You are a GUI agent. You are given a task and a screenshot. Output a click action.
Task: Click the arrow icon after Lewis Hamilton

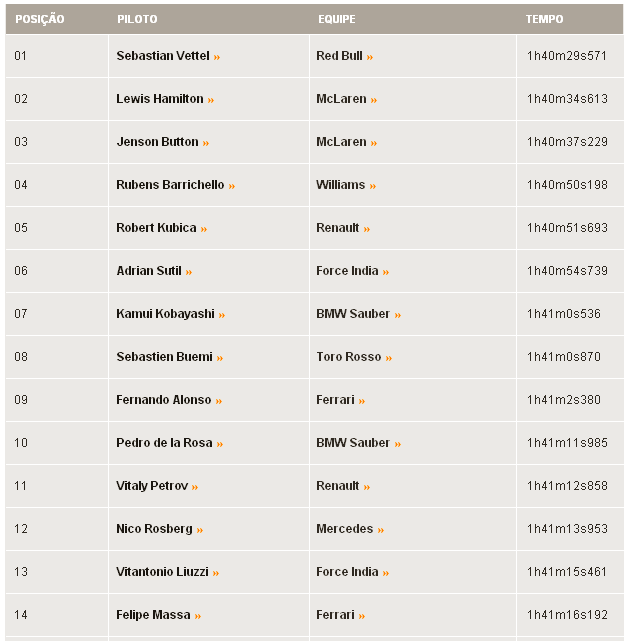(211, 100)
